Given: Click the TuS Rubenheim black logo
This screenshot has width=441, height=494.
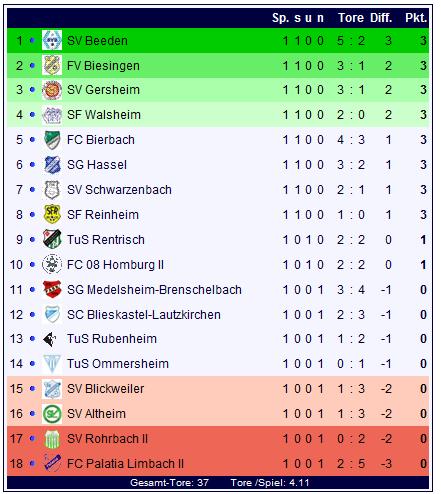Looking at the screenshot, I should 50,339.
